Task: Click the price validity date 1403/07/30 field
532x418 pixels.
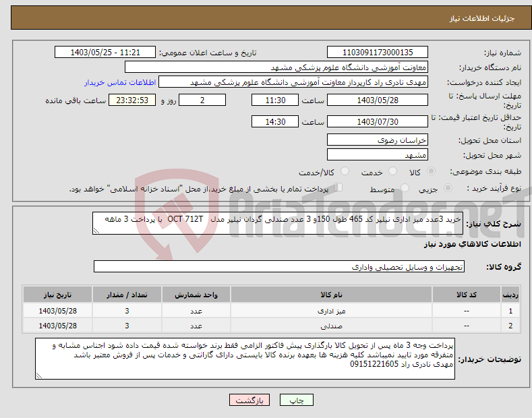Action: pyautogui.click(x=378, y=121)
